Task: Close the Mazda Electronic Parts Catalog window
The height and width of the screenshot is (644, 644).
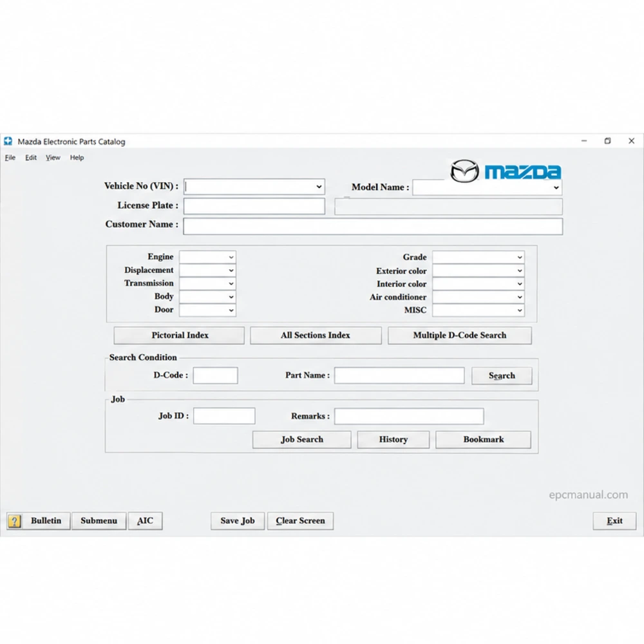Action: pyautogui.click(x=631, y=141)
